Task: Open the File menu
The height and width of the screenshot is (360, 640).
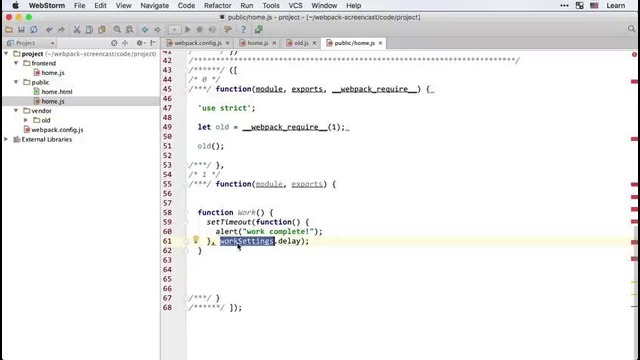Action: 79,6
